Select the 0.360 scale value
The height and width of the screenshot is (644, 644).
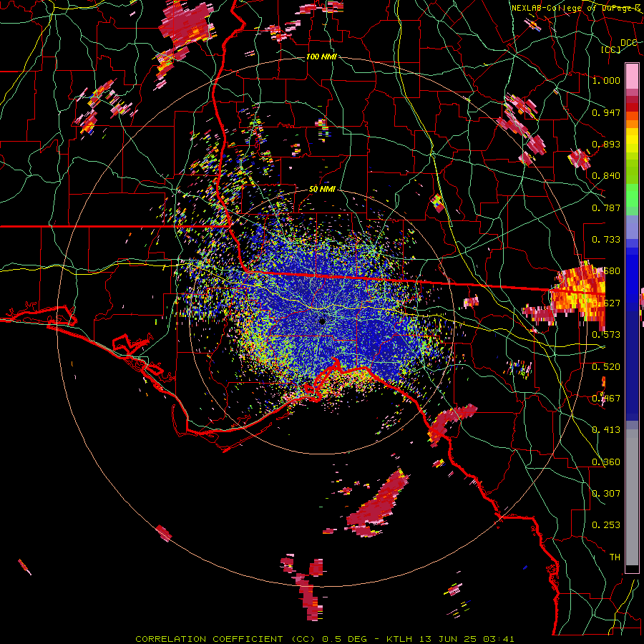606,462
